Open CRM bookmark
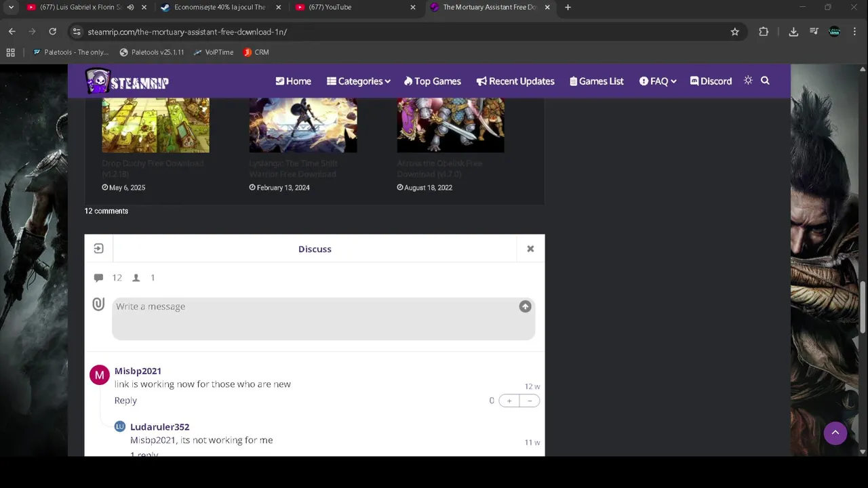Viewport: 868px width, 488px height. pos(256,52)
